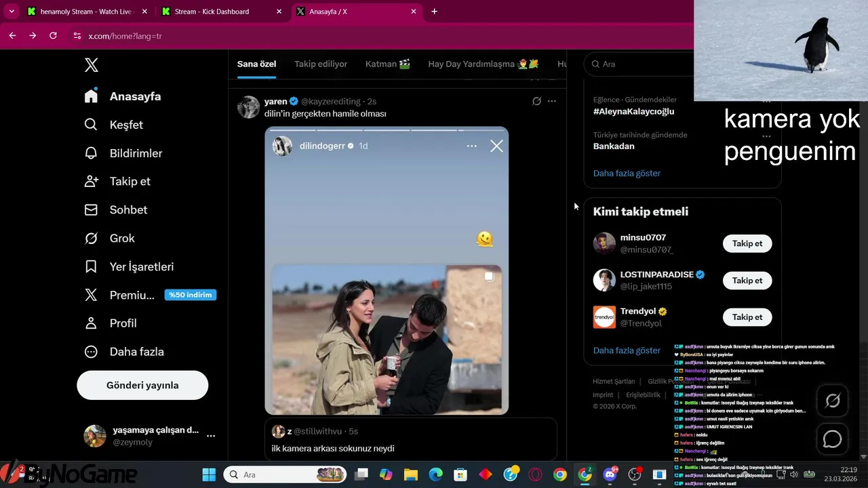
Task: Open Imprint footer link
Action: point(603,394)
